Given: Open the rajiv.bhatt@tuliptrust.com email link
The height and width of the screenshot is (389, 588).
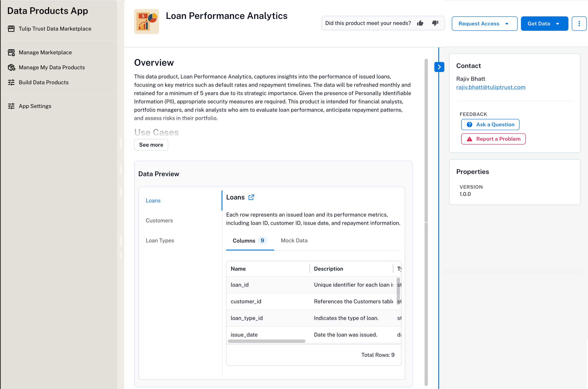Looking at the screenshot, I should [x=490, y=87].
